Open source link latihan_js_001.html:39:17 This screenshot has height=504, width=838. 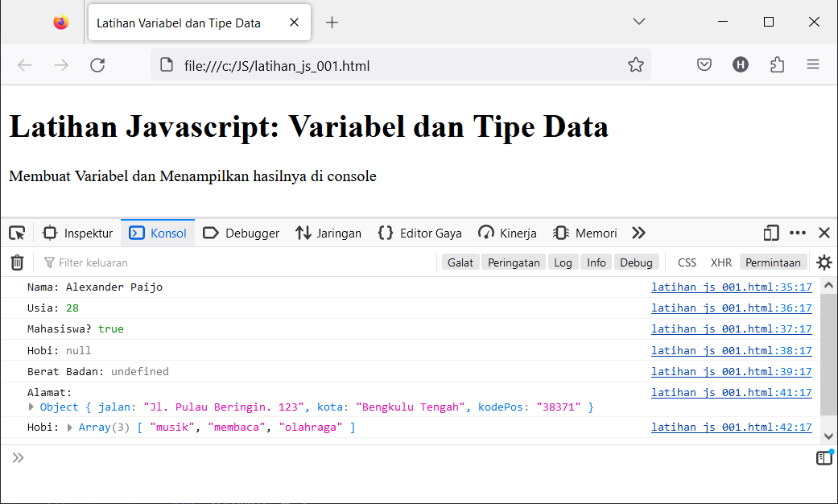pyautogui.click(x=731, y=371)
